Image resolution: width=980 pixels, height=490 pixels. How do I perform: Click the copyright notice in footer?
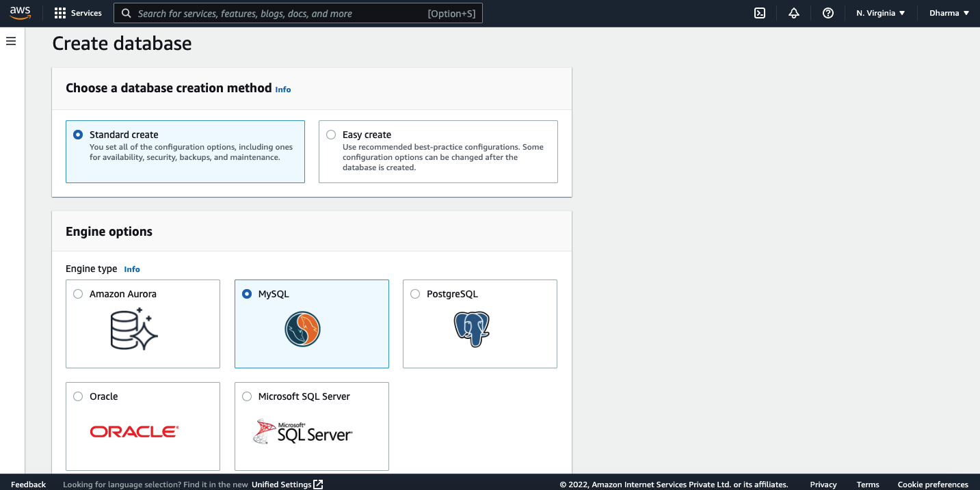[x=674, y=485]
